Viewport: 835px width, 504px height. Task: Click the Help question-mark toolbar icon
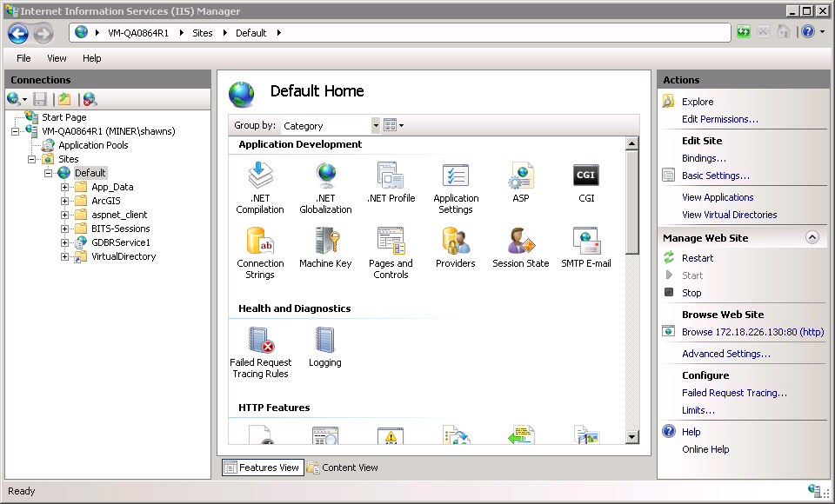[x=808, y=32]
